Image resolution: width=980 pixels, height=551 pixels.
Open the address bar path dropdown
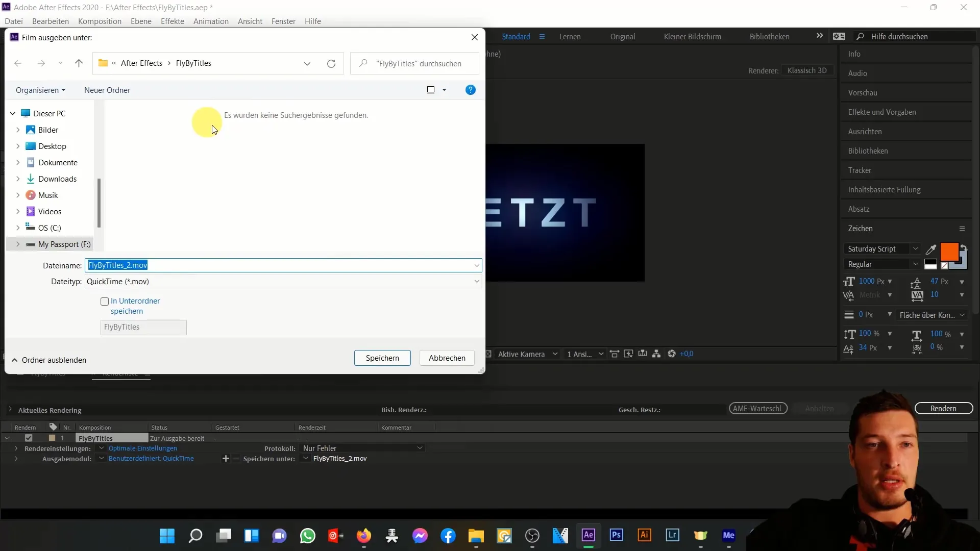[307, 64]
